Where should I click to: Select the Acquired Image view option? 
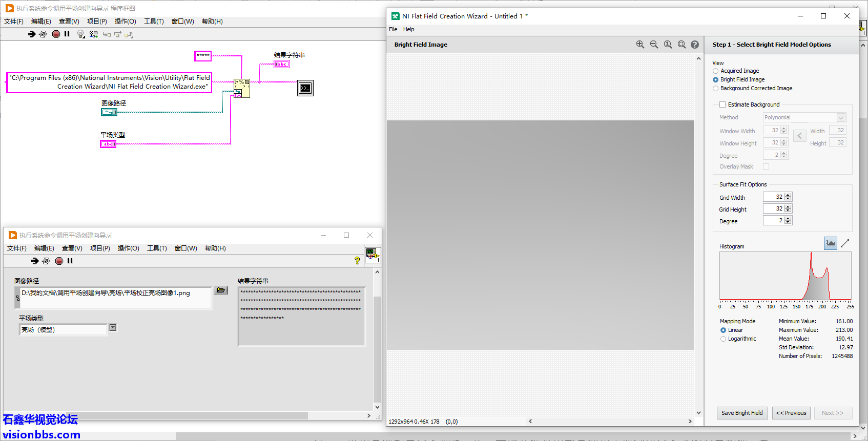point(716,71)
